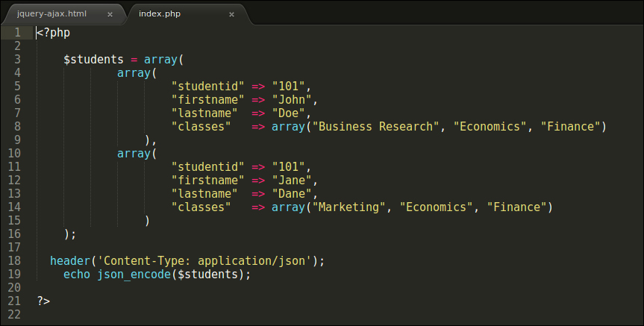Click line number 16 in the gutter

pos(14,234)
